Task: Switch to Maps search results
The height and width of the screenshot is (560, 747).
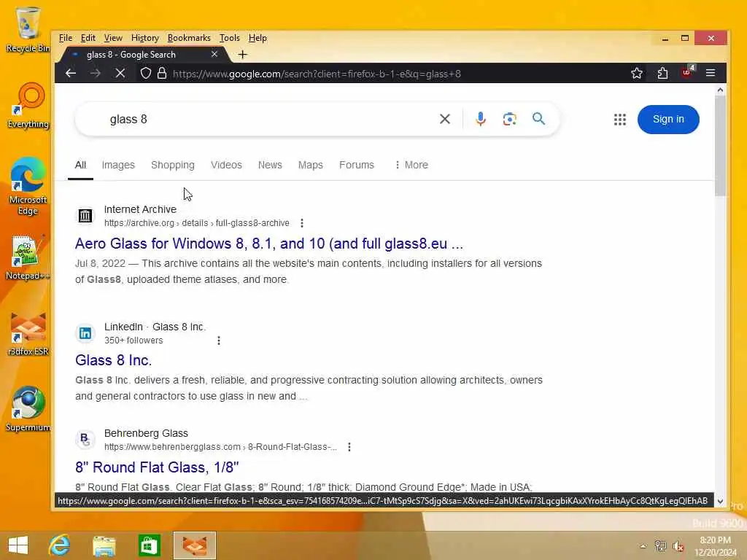Action: [x=310, y=165]
